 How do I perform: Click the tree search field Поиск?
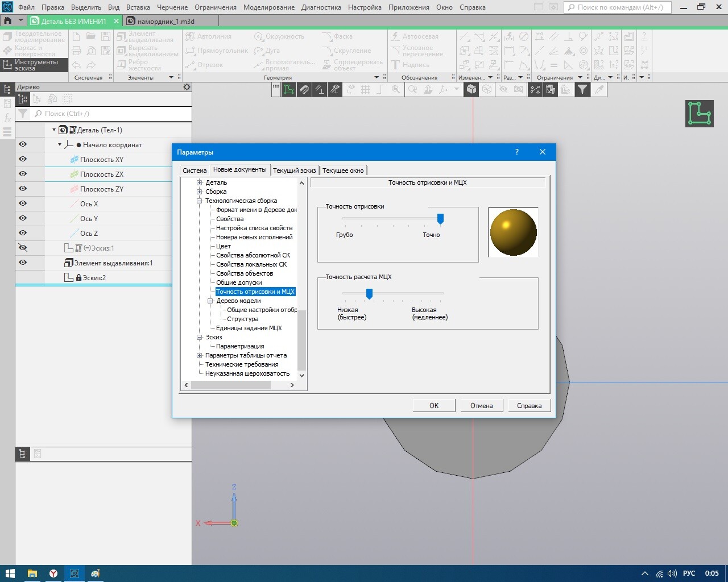111,114
